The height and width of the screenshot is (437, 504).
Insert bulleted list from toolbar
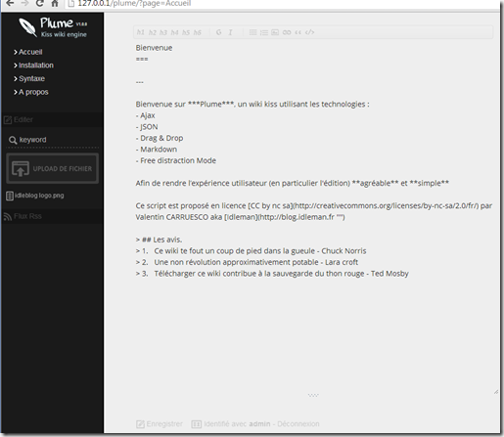click(x=252, y=32)
